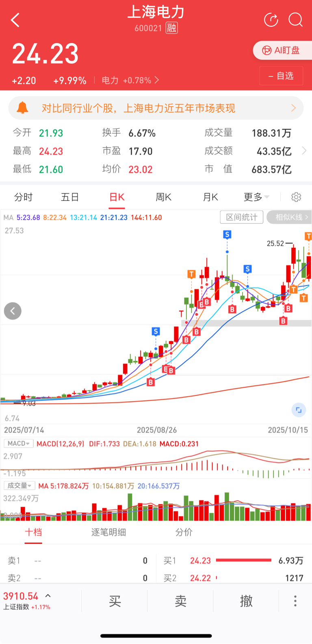
Task: Select the 十档 tab
Action: click(33, 532)
